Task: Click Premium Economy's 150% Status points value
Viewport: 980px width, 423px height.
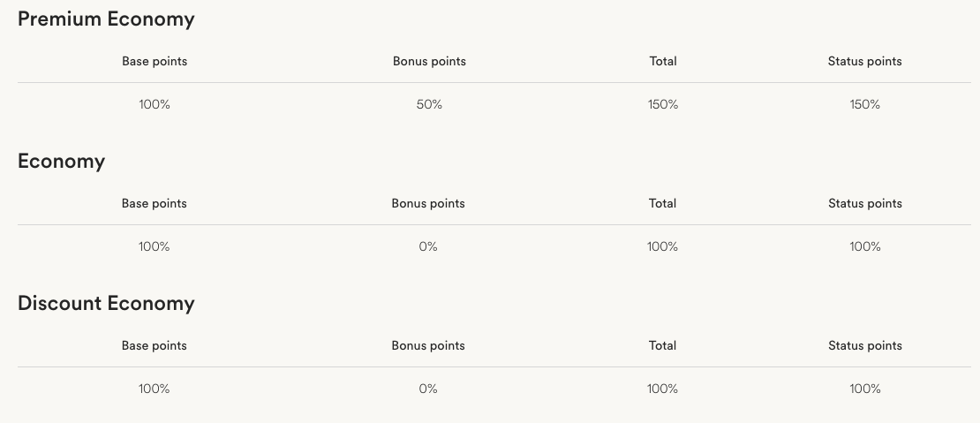Action: point(865,105)
